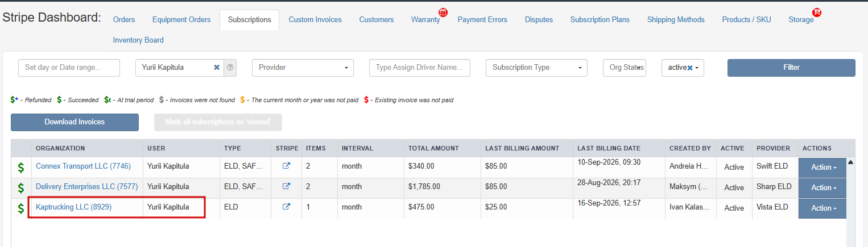Open Kaptrucking LLC (8929) organization link
868x247 pixels.
pyautogui.click(x=73, y=207)
